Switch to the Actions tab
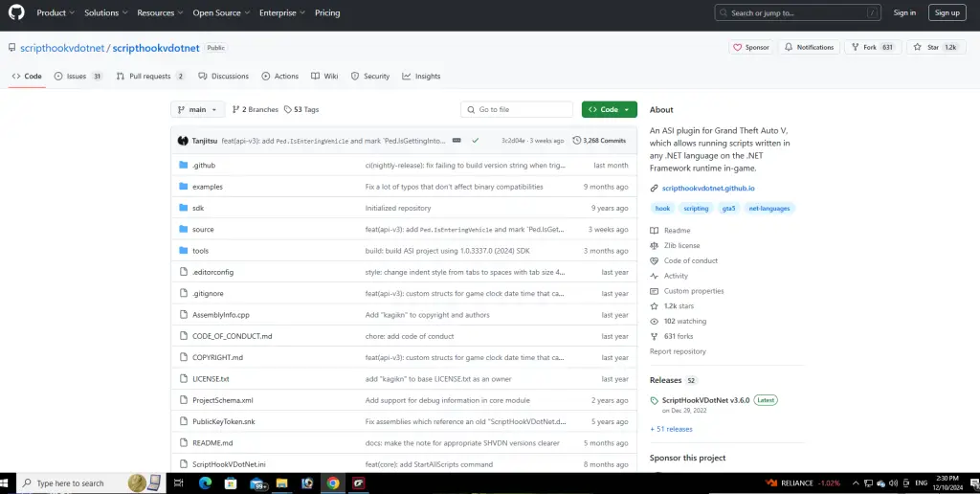The height and width of the screenshot is (494, 980). pyautogui.click(x=280, y=77)
